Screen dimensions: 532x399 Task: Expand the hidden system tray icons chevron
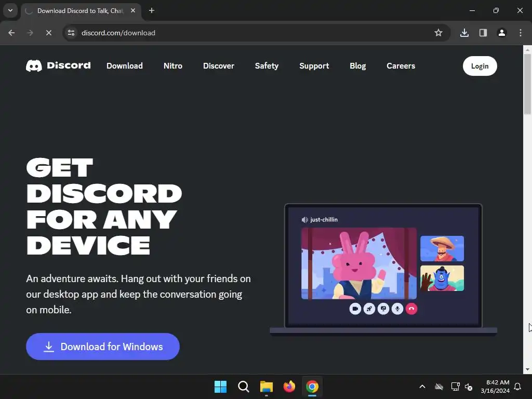(422, 387)
